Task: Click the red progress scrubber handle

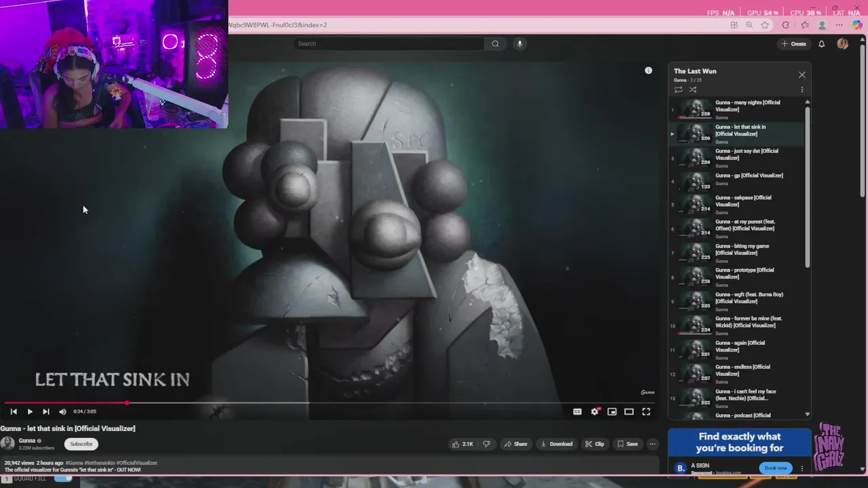Action: coord(127,403)
